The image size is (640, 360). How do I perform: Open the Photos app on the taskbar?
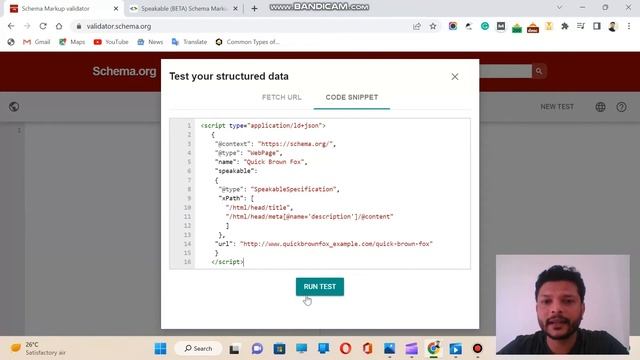pyautogui.click(x=389, y=349)
